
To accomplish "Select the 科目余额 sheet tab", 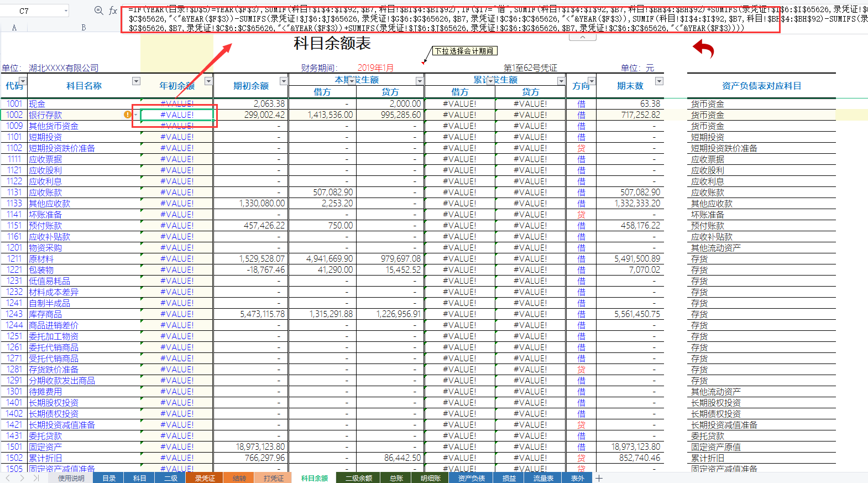I will pyautogui.click(x=315, y=478).
